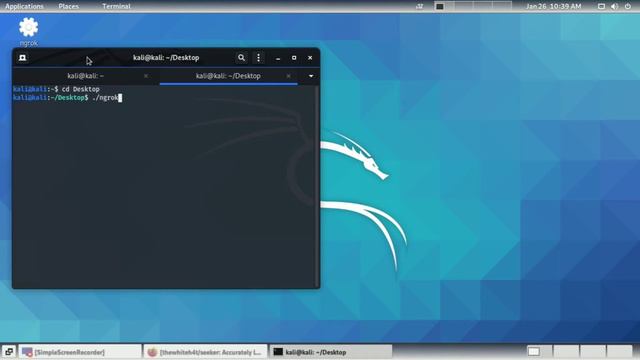Click the new terminal tab icon in title bar
This screenshot has width=640, height=360.
[x=22, y=58]
